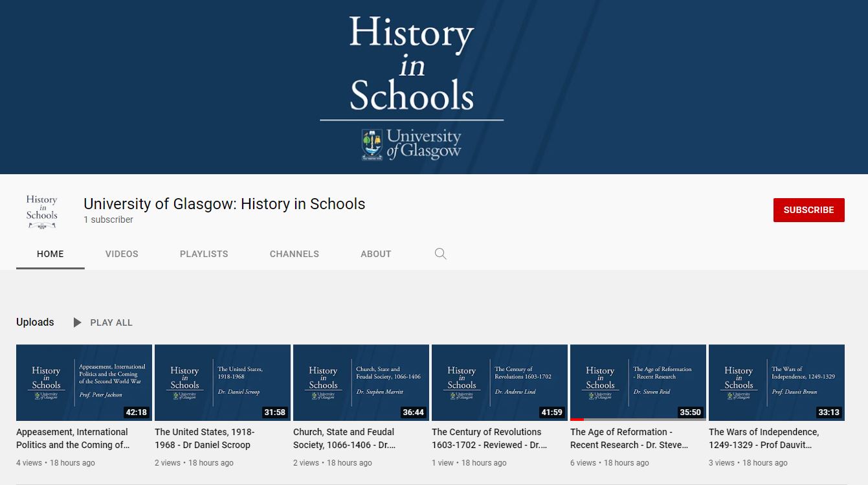Image resolution: width=868 pixels, height=485 pixels.
Task: Click the Uploads section heading
Action: click(x=35, y=322)
